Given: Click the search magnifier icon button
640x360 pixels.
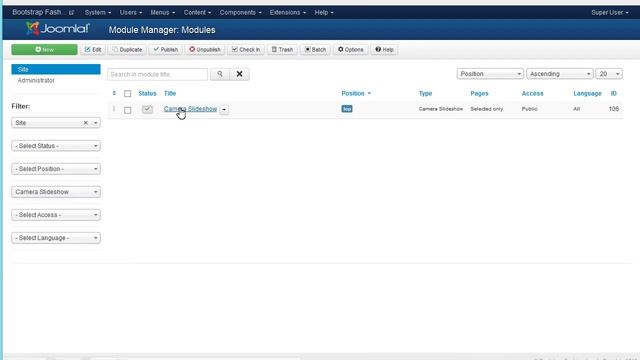Looking at the screenshot, I should (x=220, y=74).
